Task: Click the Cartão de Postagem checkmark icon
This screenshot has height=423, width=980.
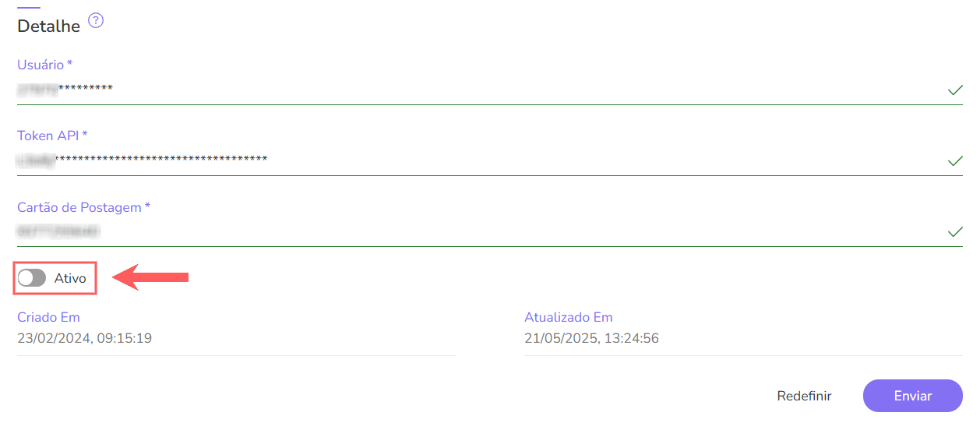Action: pos(954,232)
